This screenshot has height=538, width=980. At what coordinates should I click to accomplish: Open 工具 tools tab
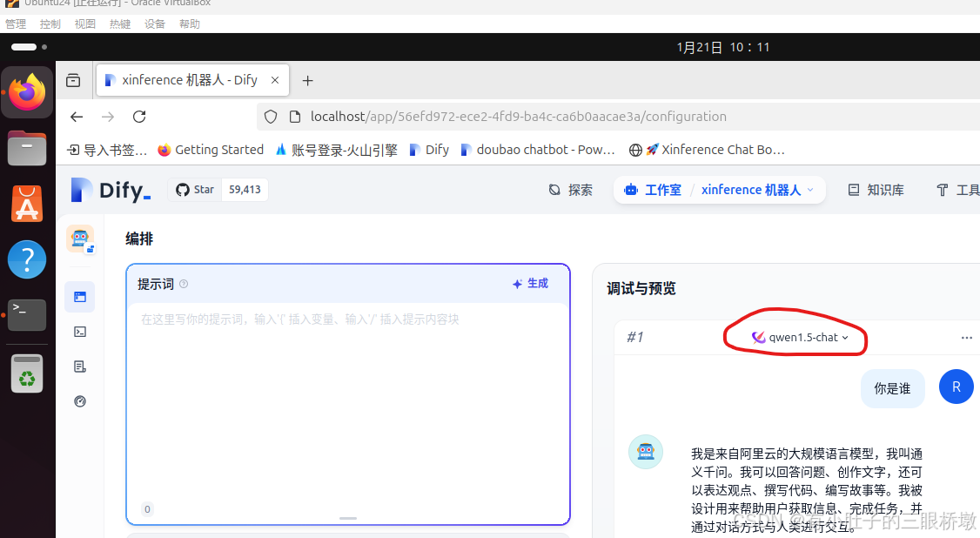point(957,190)
